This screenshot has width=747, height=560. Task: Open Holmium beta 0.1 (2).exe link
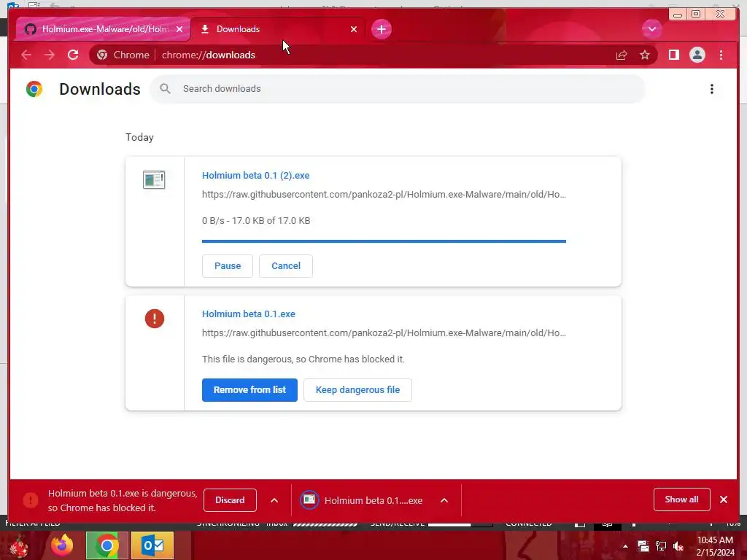[x=255, y=175]
